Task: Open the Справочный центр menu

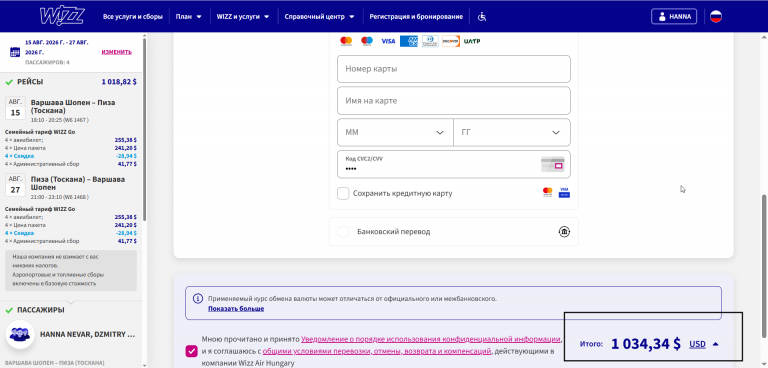Action: tap(319, 17)
